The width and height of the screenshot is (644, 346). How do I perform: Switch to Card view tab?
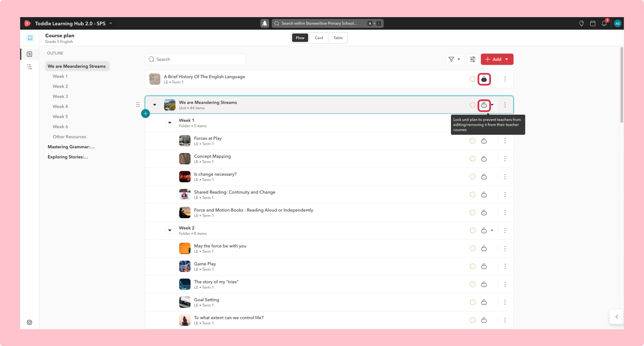pos(319,38)
